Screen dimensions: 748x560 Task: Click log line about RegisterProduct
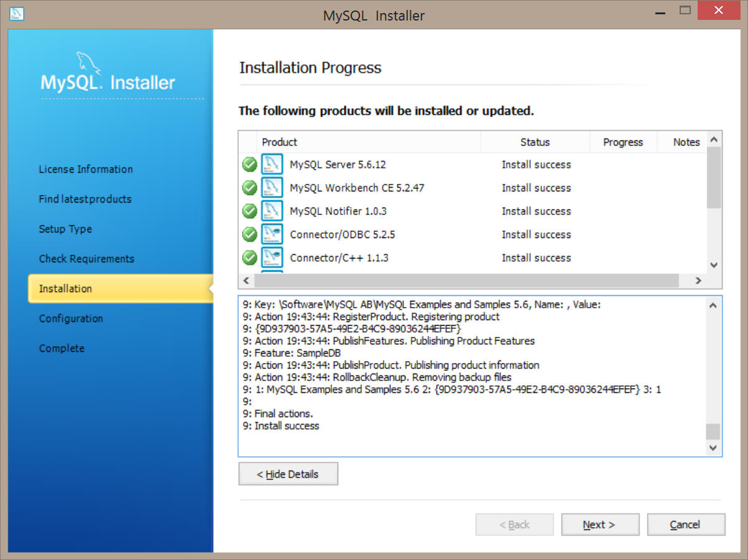pyautogui.click(x=371, y=317)
